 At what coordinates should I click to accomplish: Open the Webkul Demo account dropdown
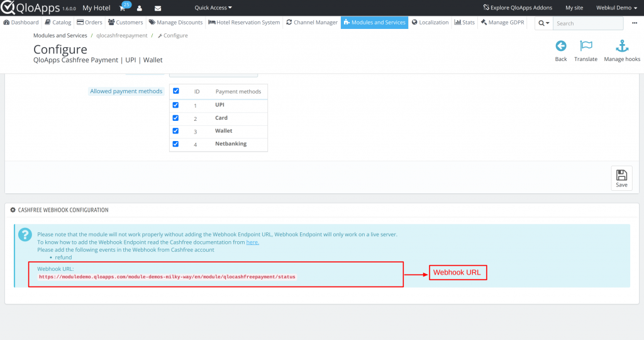616,8
